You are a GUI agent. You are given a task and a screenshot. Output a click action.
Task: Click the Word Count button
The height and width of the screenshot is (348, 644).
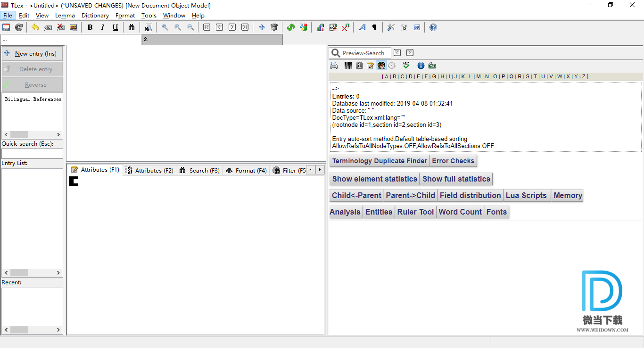tap(460, 212)
